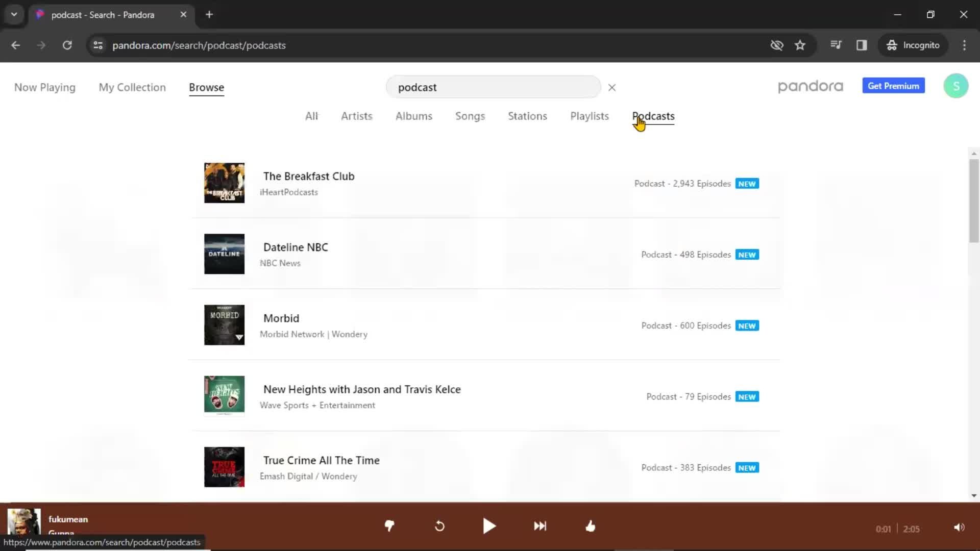View site information icon in address bar
The width and height of the screenshot is (980, 551).
click(98, 45)
